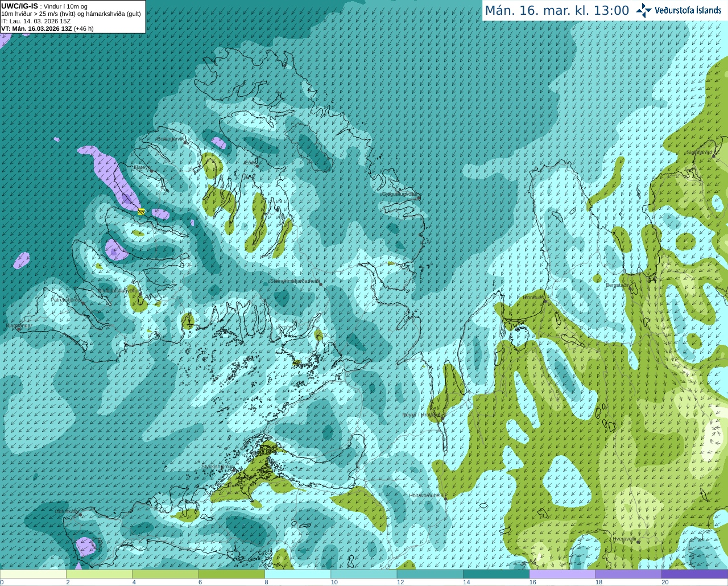
Task: Pick the 10–12 m/s light teal legend swatch
Action: point(364,574)
